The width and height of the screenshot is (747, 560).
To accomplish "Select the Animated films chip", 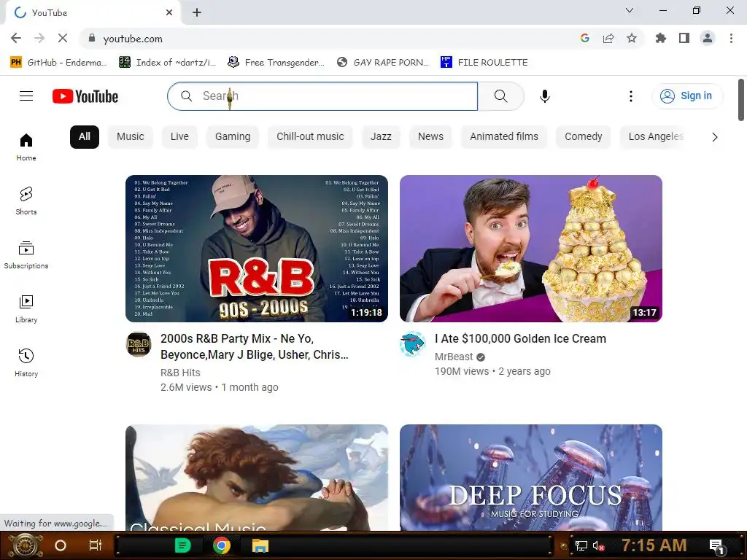I will [x=504, y=136].
